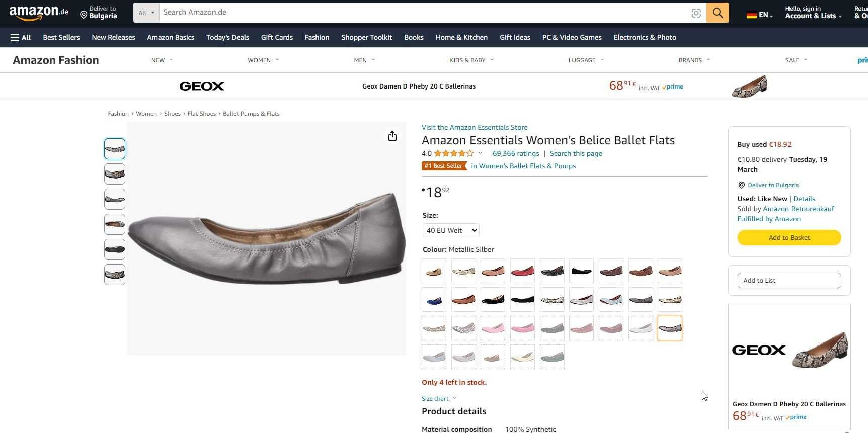Image resolution: width=868 pixels, height=433 pixels.
Task: Select the cream shoe swatch in bottom row
Action: [522, 357]
